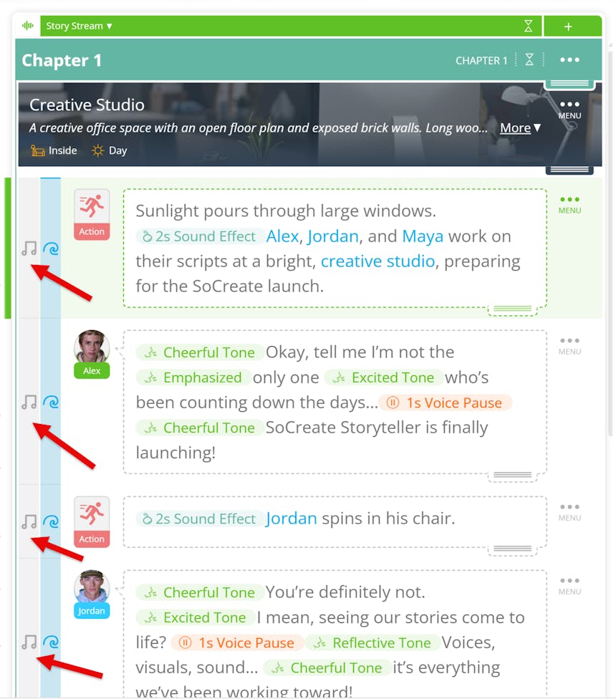This screenshot has height=699, width=616.
Task: Click the audio waveform icon beside Story Stream
Action: (x=28, y=26)
